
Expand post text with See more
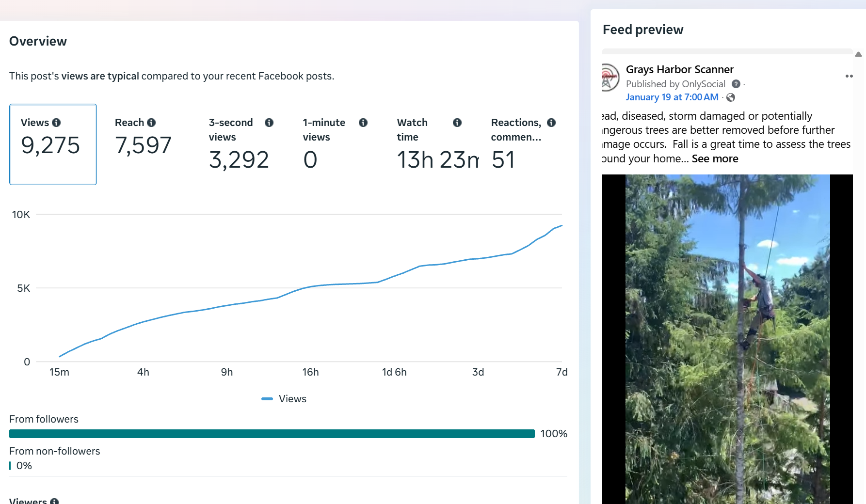click(x=715, y=158)
